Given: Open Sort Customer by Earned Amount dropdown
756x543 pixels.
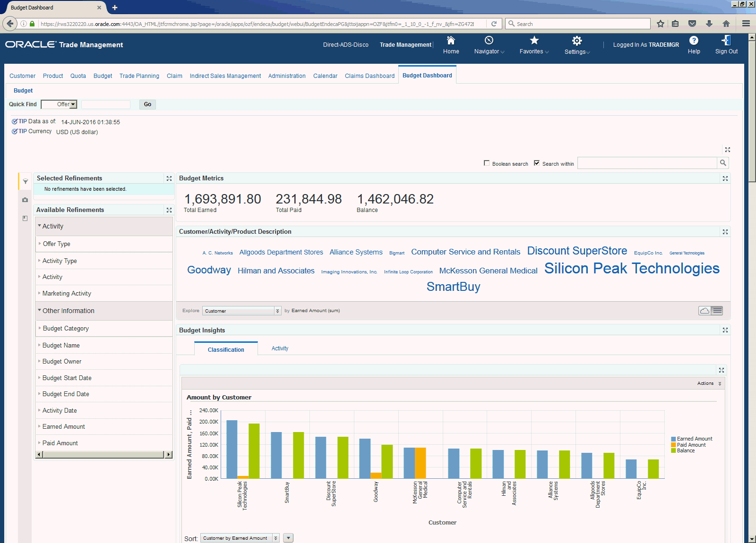Looking at the screenshot, I should click(240, 538).
